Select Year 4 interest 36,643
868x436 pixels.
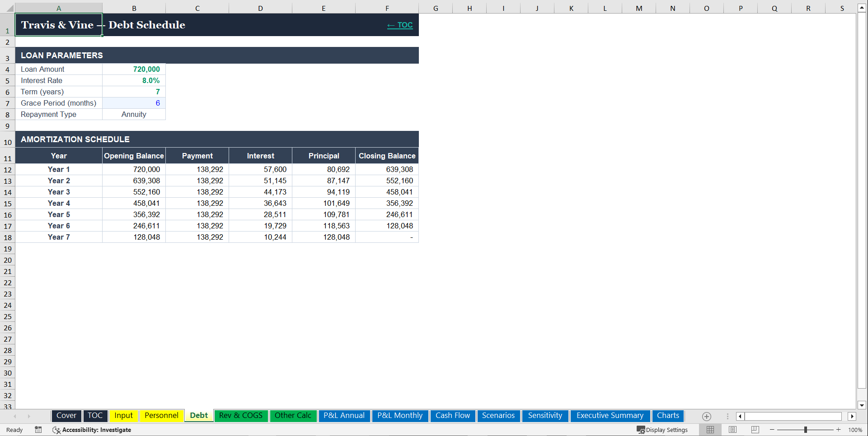pos(261,203)
